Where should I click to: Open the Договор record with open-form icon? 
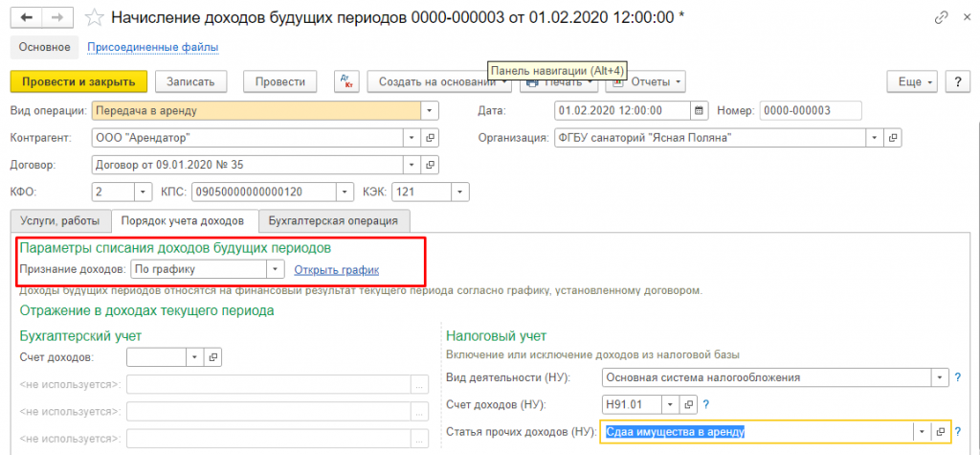430,164
